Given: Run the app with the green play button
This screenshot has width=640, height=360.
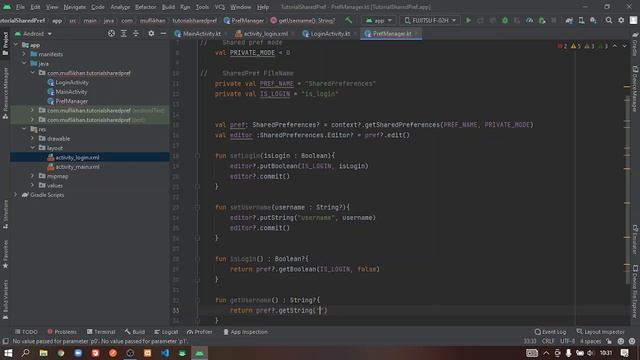Looking at the screenshot, I should coord(469,20).
